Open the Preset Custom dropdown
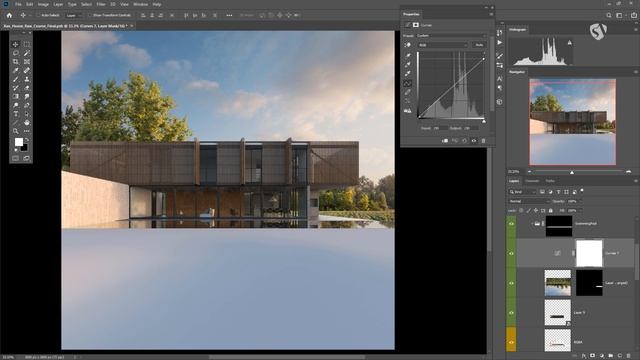This screenshot has height=360, width=640. (x=451, y=36)
